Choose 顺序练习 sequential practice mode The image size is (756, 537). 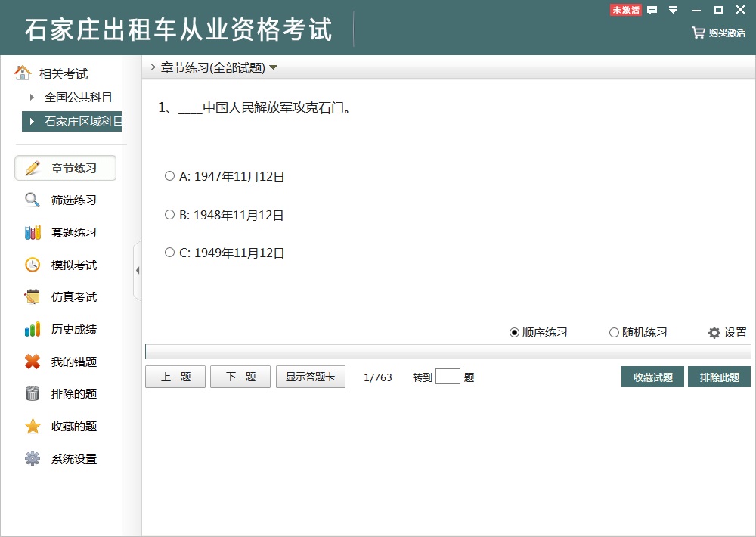[x=538, y=333]
